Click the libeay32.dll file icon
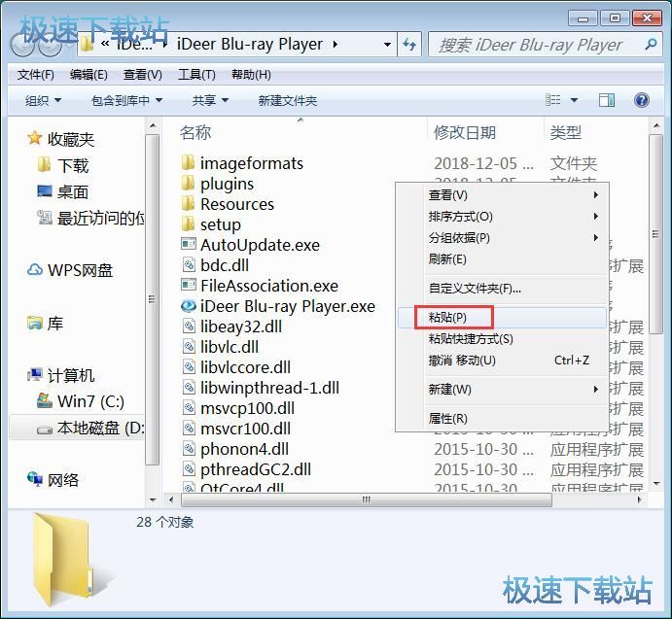This screenshot has width=672, height=619. click(x=189, y=326)
